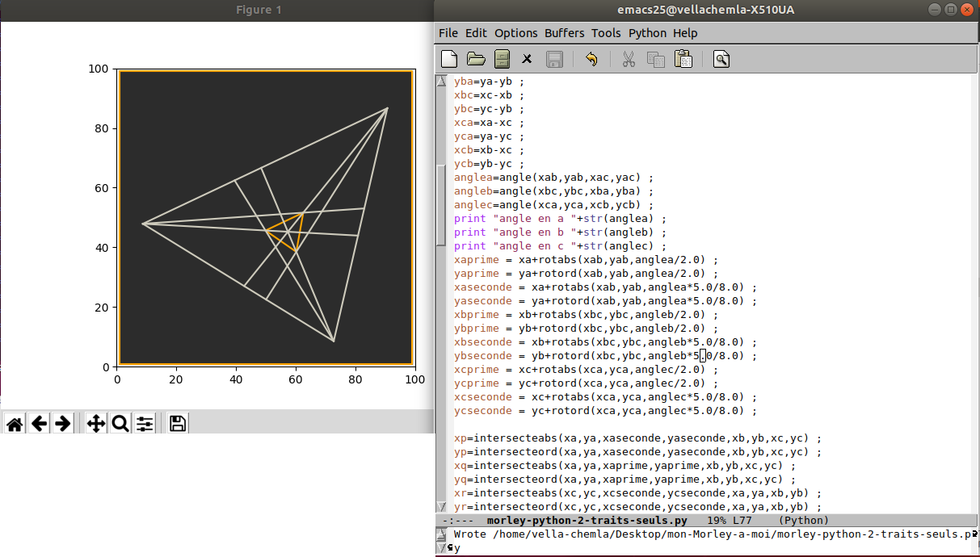Screen dimensions: 980x557
Task: Click the buffer name in mode line
Action: click(x=587, y=521)
